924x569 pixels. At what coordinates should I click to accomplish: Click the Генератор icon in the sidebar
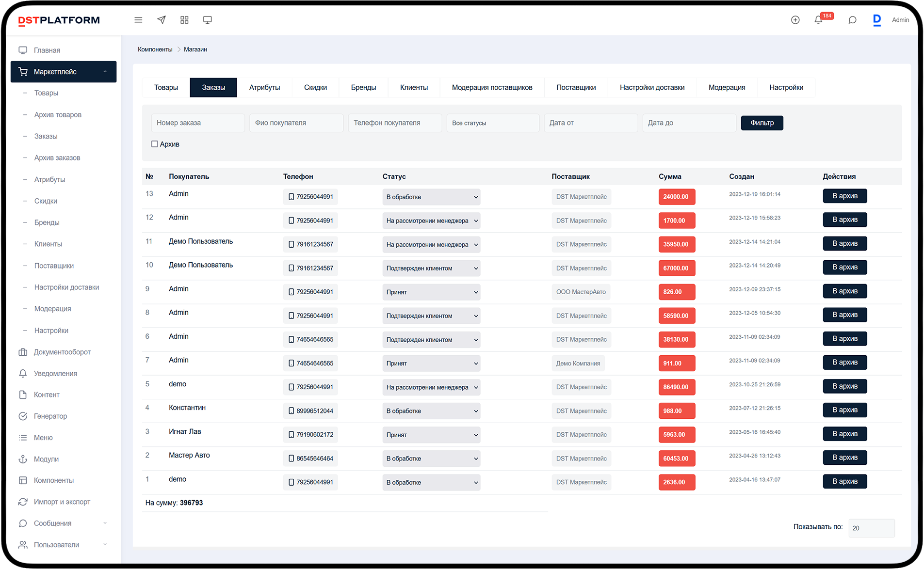(x=23, y=416)
